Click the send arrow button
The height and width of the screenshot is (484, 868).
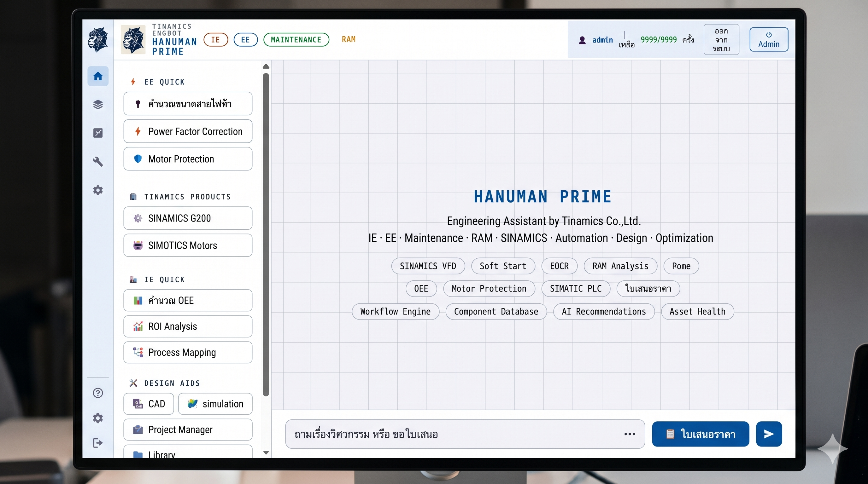(769, 434)
